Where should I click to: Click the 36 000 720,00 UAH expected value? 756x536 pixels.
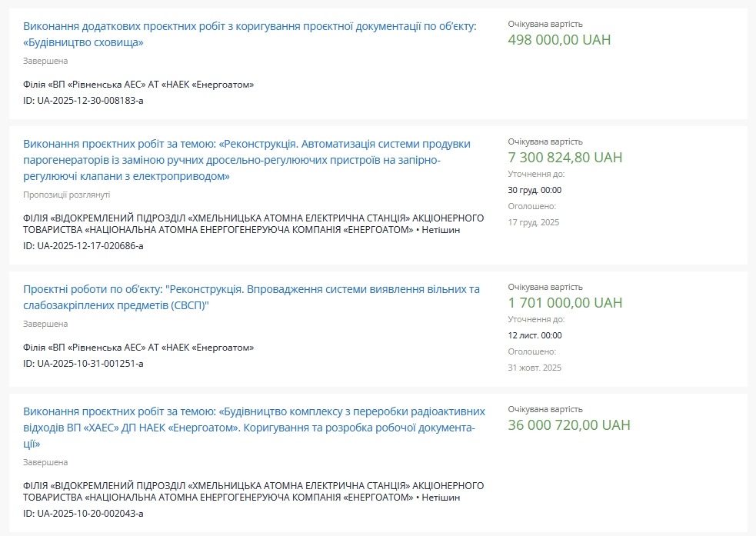[x=568, y=425]
